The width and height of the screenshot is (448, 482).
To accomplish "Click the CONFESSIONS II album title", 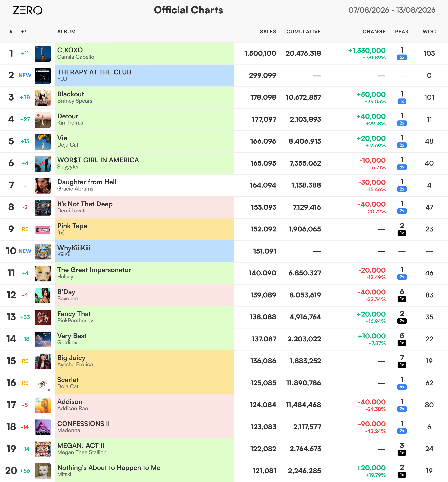I will coord(83,424).
